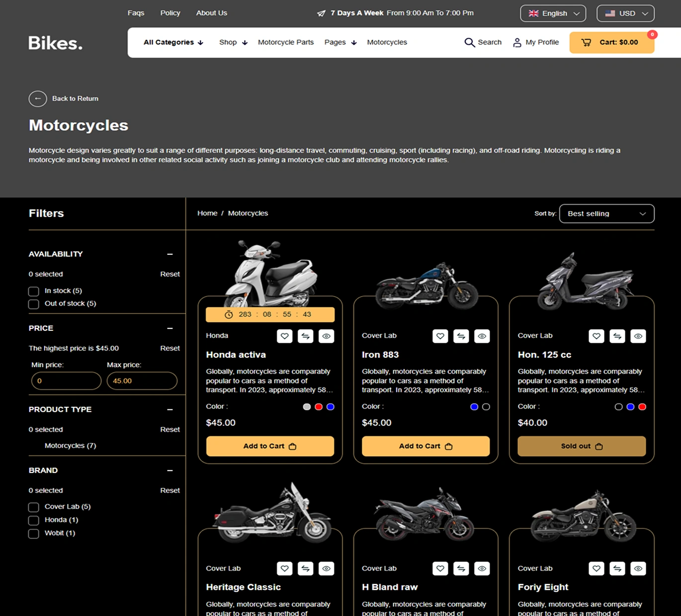Add Honda activa to cart

270,446
